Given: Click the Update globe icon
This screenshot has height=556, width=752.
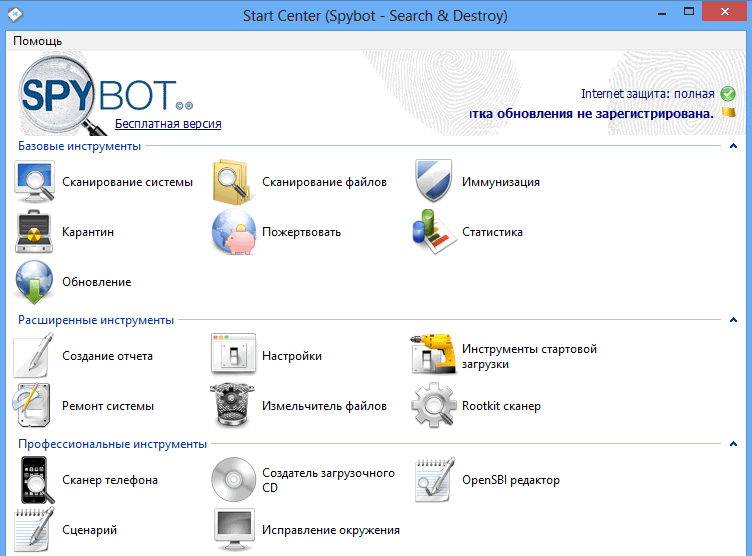Looking at the screenshot, I should click(x=34, y=282).
